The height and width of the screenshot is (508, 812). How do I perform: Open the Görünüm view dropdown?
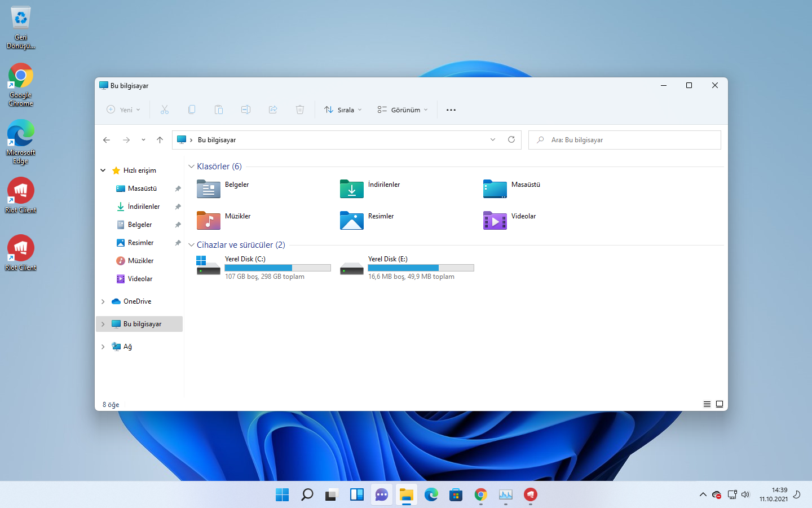click(403, 110)
